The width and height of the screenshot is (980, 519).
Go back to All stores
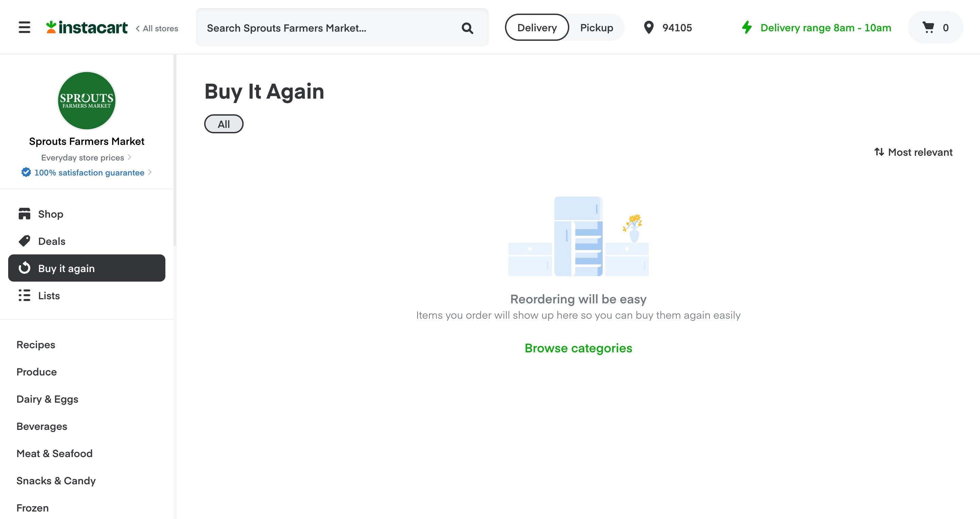(157, 29)
